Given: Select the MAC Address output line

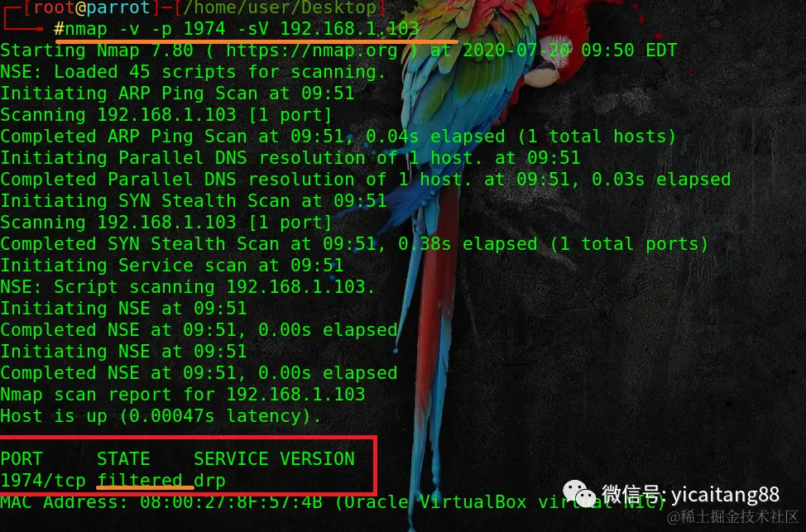Looking at the screenshot, I should coord(333,501).
